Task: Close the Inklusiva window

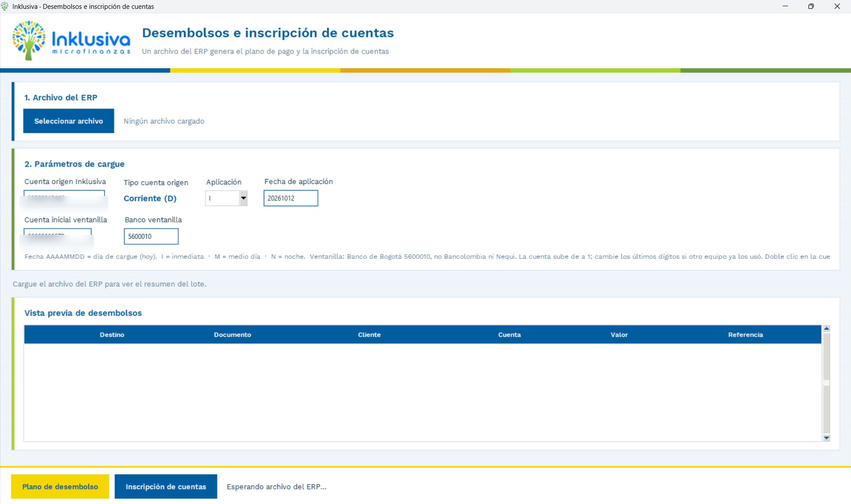Action: 837,6
